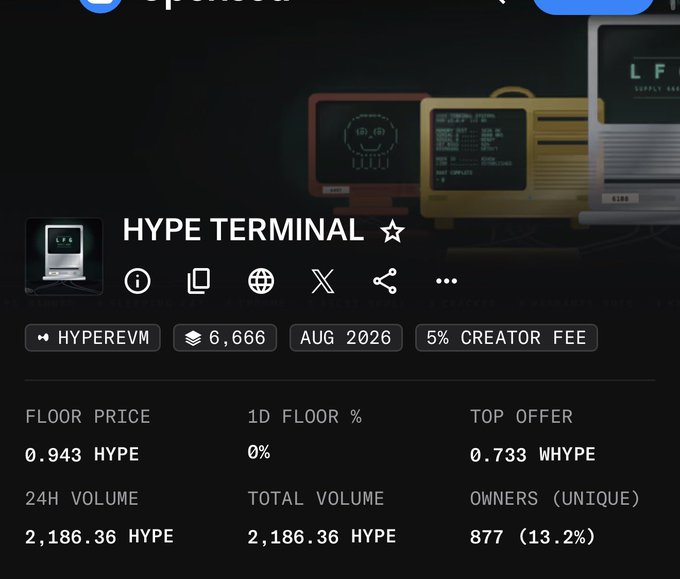Share the collection via share icon
The height and width of the screenshot is (579, 680).
point(385,281)
